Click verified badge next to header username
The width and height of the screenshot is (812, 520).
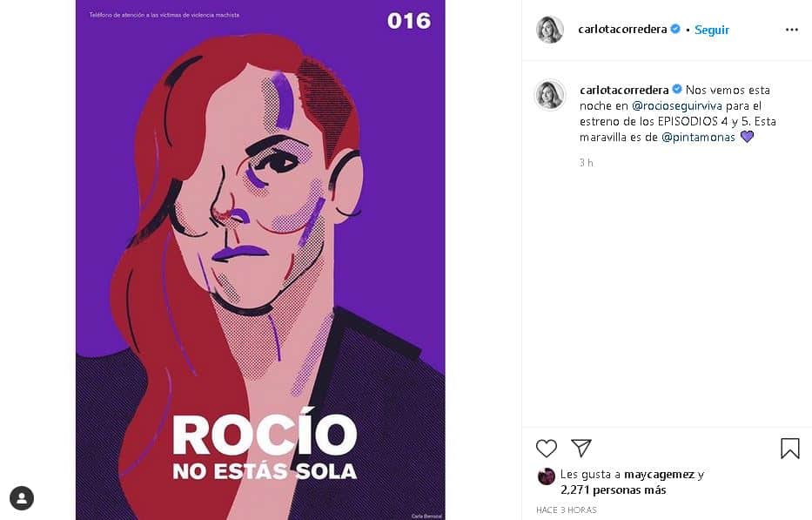click(674, 29)
